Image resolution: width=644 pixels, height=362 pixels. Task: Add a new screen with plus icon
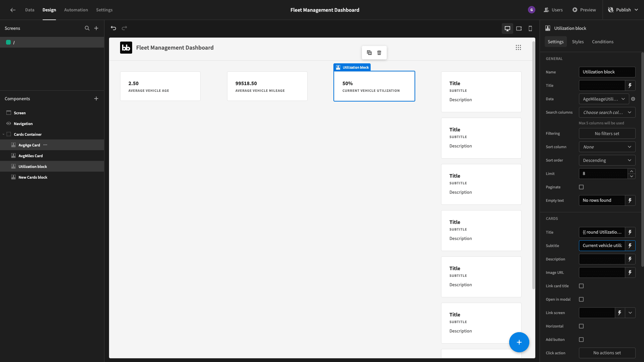96,28
